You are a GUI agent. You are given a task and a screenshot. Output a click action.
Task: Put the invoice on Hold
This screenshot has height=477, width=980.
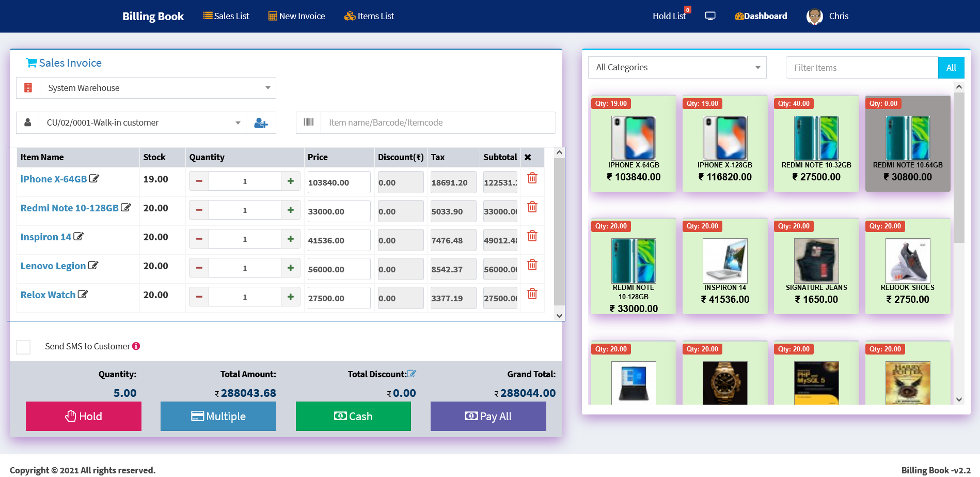(84, 417)
